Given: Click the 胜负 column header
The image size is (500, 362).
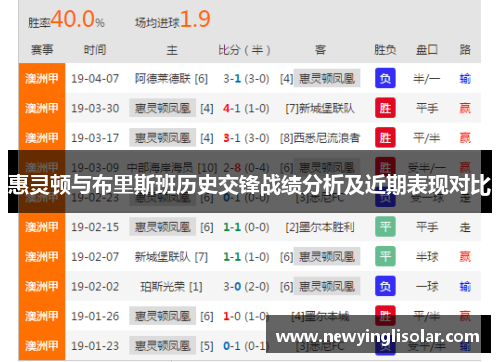Looking at the screenshot, I should 385,50.
